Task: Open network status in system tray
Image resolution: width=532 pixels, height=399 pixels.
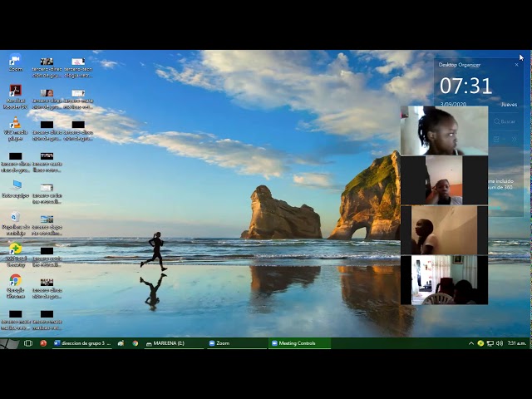Action: click(x=490, y=343)
